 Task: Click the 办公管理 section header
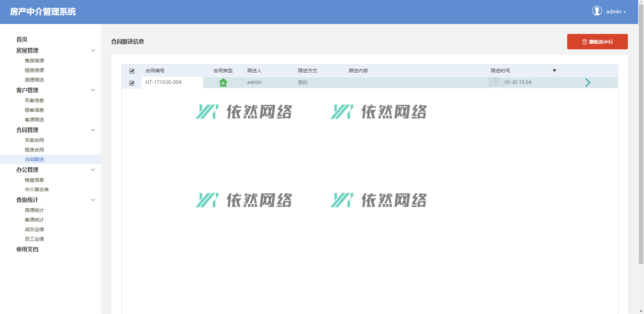pyautogui.click(x=27, y=170)
